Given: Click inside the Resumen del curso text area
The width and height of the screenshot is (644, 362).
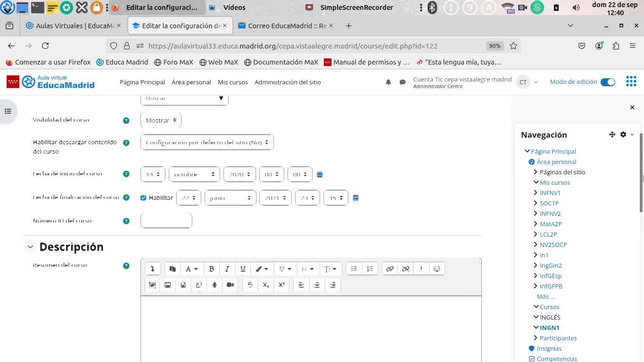Looking at the screenshot, I should [x=311, y=329].
